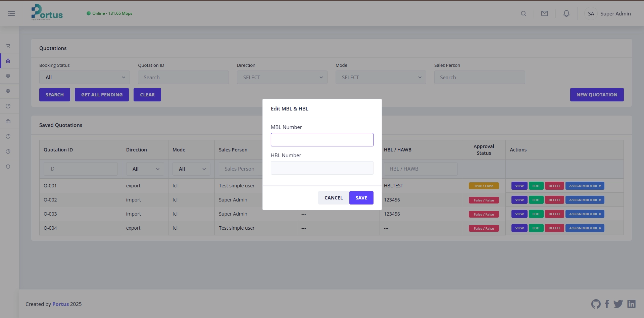Image resolution: width=644 pixels, height=318 pixels.
Task: Focus the HBL Number input field
Action: [322, 168]
